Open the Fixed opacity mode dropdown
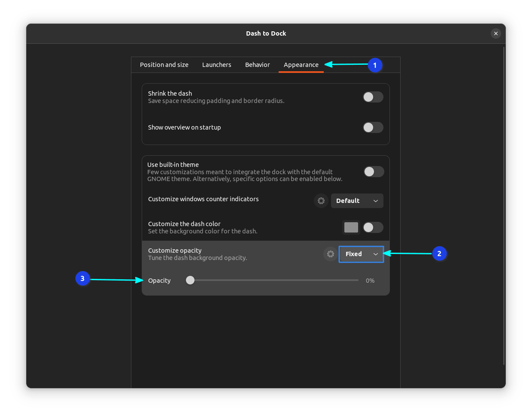532x417 pixels. (x=361, y=254)
